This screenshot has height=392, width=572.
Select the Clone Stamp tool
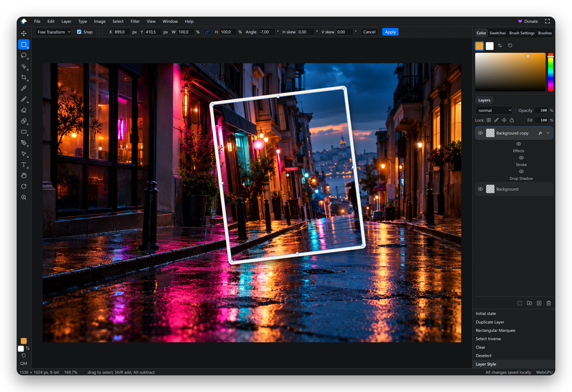pyautogui.click(x=24, y=121)
